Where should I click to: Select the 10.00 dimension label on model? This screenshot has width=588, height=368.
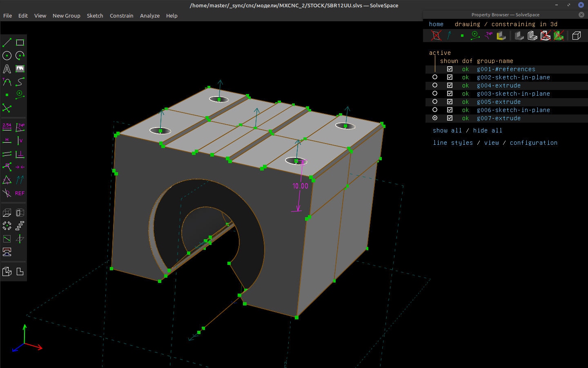pos(300,186)
